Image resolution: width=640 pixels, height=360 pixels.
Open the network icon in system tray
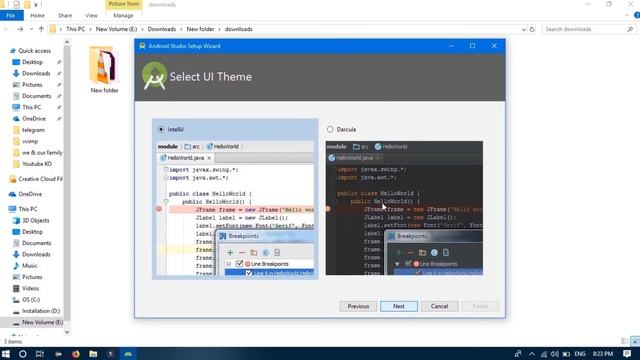tap(544, 354)
